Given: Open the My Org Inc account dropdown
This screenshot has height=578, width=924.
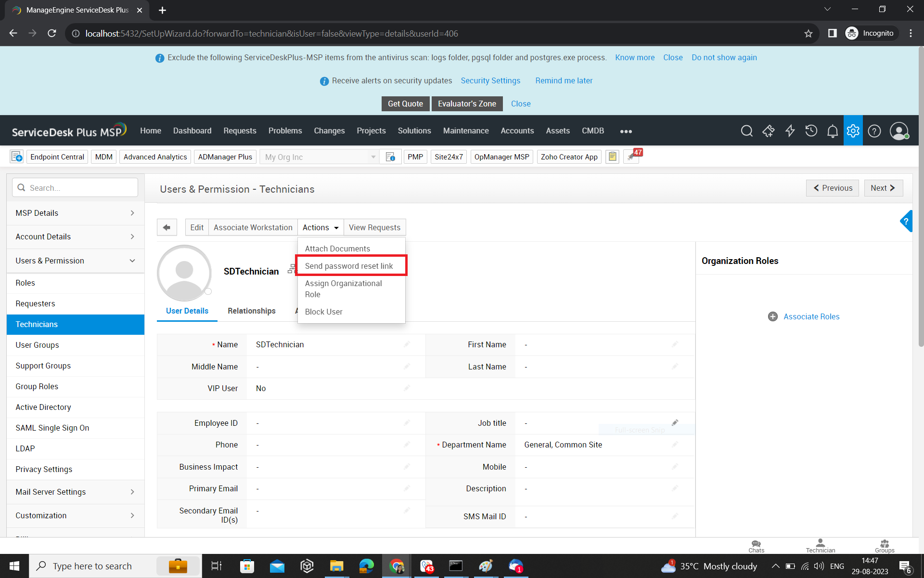Looking at the screenshot, I should coord(320,157).
